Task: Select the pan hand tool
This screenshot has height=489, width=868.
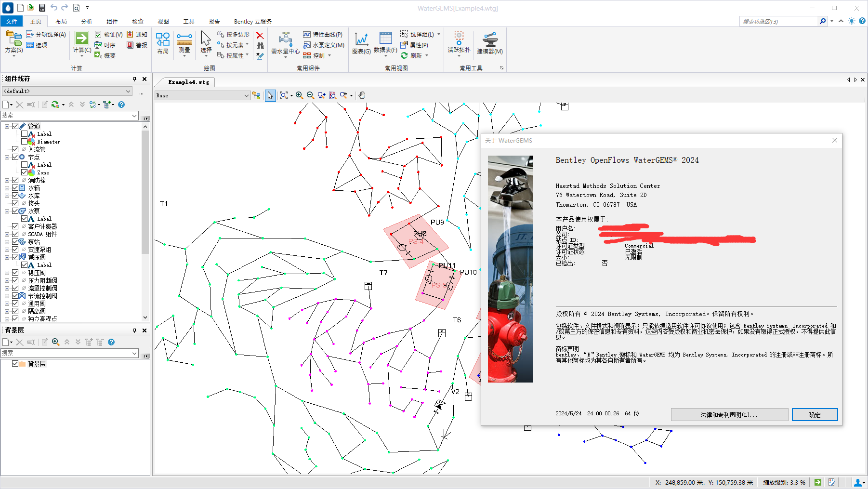Action: click(362, 95)
